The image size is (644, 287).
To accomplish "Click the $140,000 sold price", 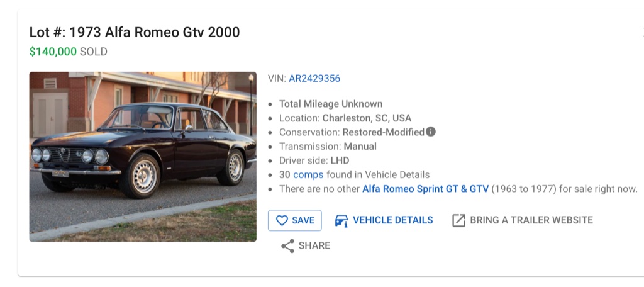I will [53, 52].
